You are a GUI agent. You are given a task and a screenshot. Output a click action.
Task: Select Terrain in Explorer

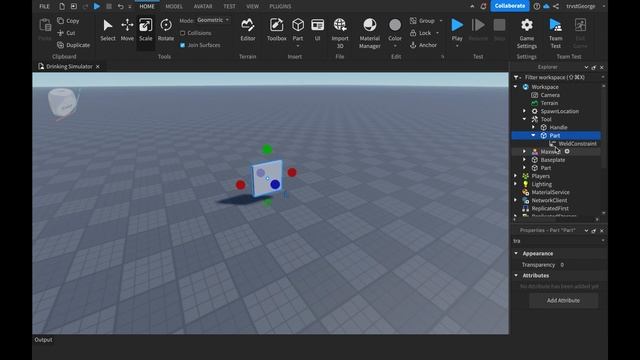[x=549, y=103]
